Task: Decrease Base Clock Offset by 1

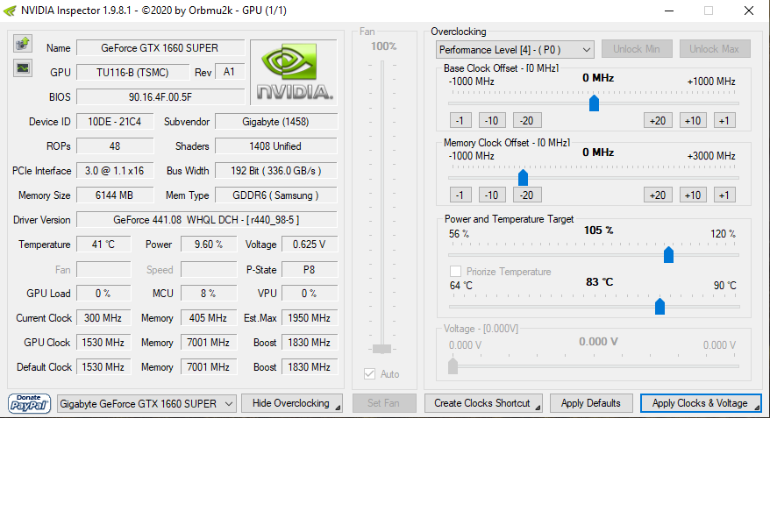Action: pyautogui.click(x=460, y=120)
